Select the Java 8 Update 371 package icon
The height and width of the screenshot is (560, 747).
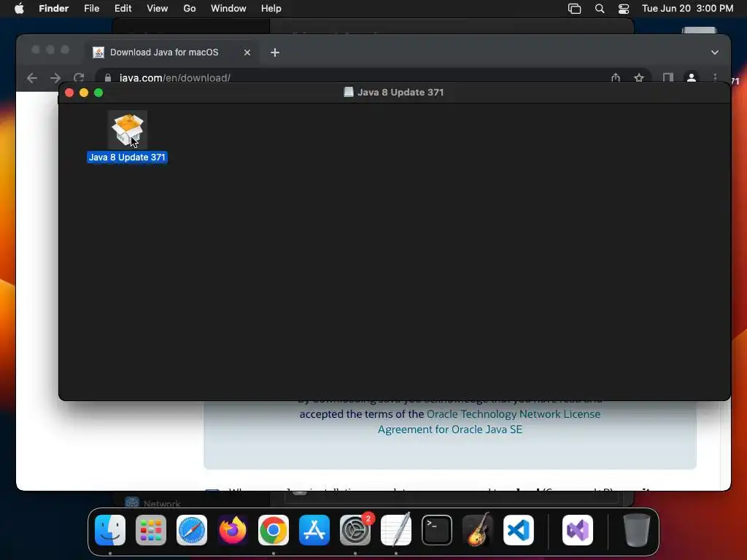pyautogui.click(x=127, y=130)
